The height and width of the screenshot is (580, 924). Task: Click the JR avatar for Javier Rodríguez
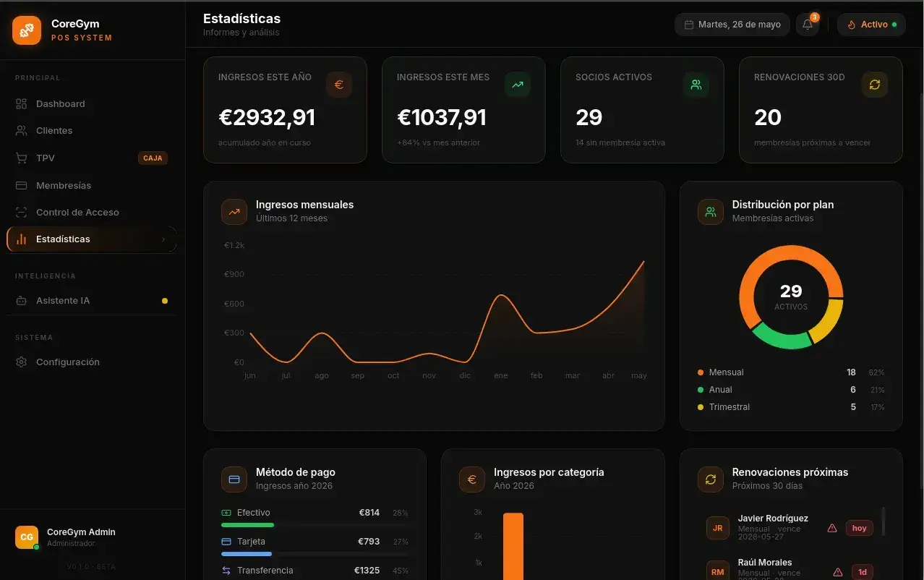(718, 528)
